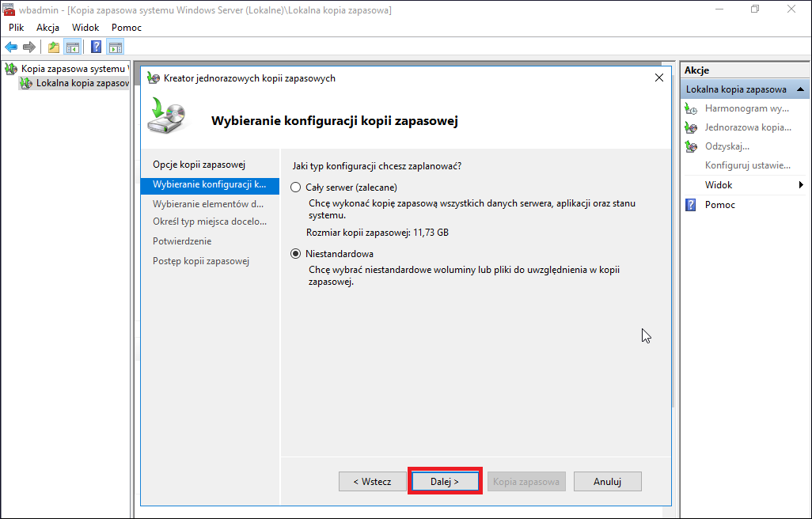The height and width of the screenshot is (519, 812).
Task: Expand the Widok submenu arrow
Action: point(801,184)
